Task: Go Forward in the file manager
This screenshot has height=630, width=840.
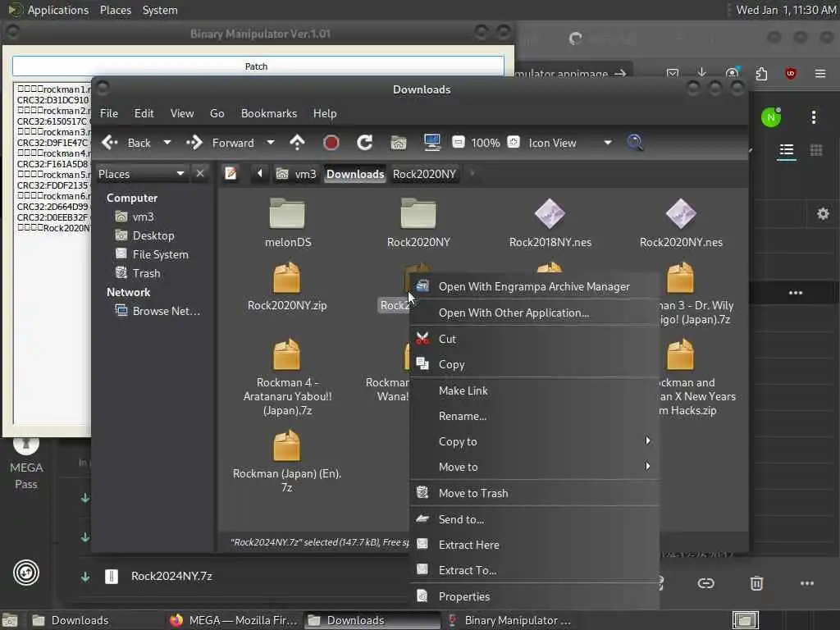Action: (220, 143)
